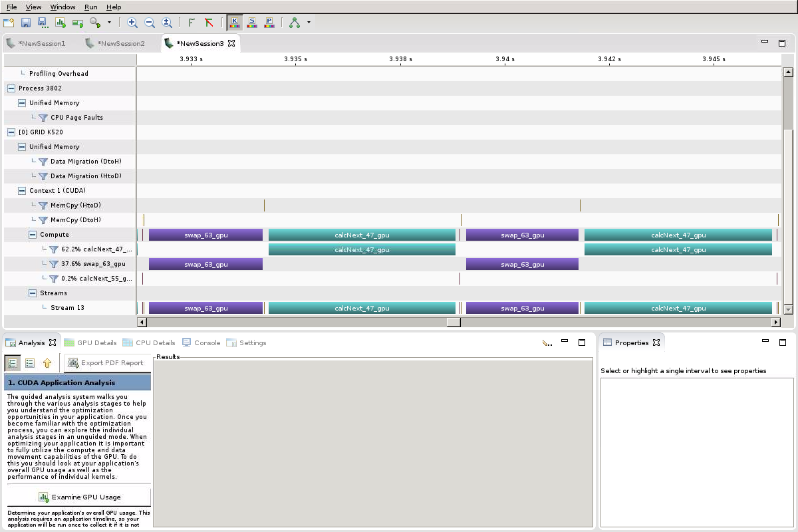Zoom out of the timeline
The image size is (798, 532).
(150, 23)
